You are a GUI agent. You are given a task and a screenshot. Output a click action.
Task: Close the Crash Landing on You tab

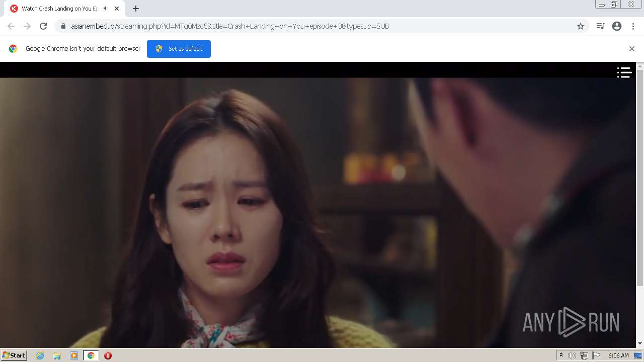[x=117, y=9]
